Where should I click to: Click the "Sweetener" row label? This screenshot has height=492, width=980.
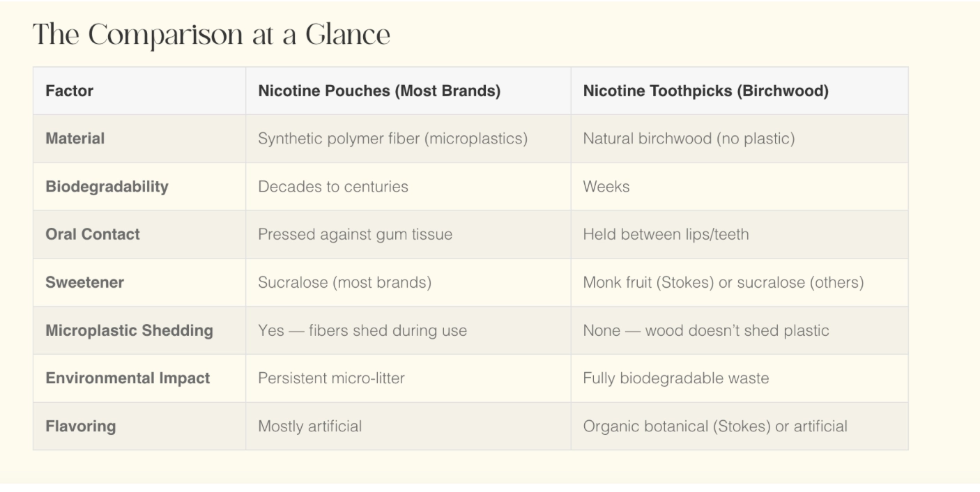coord(85,282)
